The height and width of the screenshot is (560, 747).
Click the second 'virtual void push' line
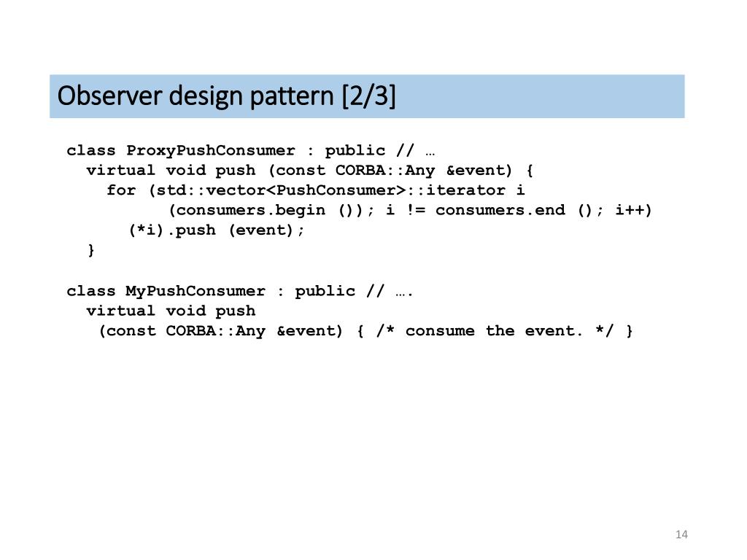coord(171,311)
